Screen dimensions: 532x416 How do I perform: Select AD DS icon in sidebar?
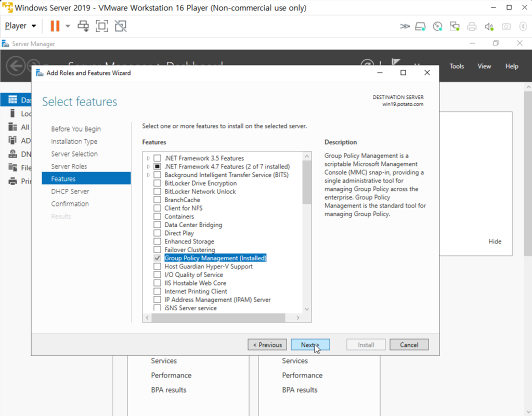12,140
